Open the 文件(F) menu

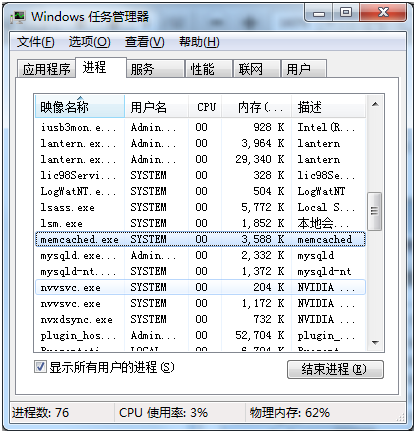coord(35,42)
